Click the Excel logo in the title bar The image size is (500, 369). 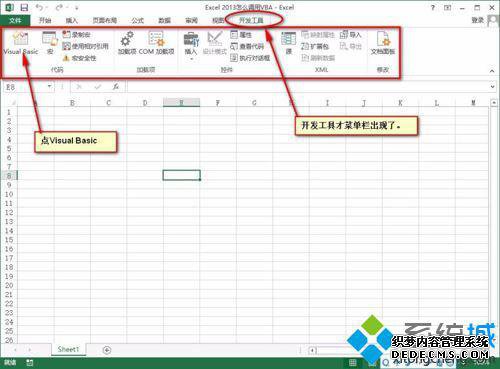tap(9, 7)
